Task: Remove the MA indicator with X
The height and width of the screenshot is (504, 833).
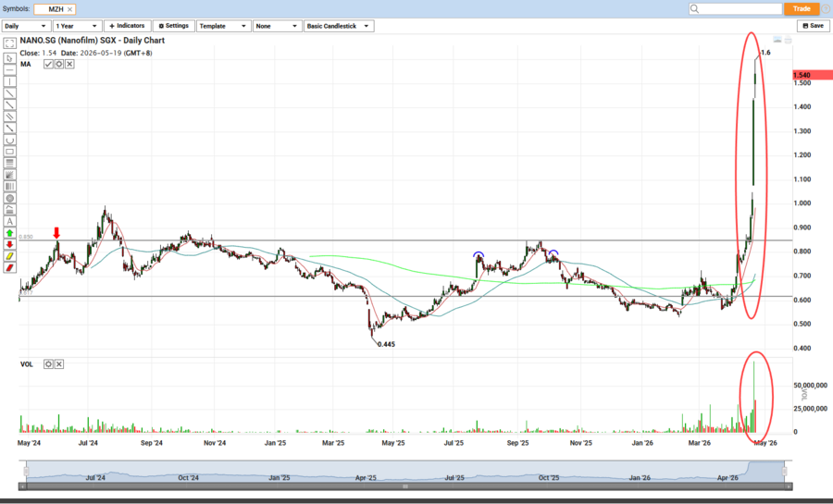Action: point(68,64)
